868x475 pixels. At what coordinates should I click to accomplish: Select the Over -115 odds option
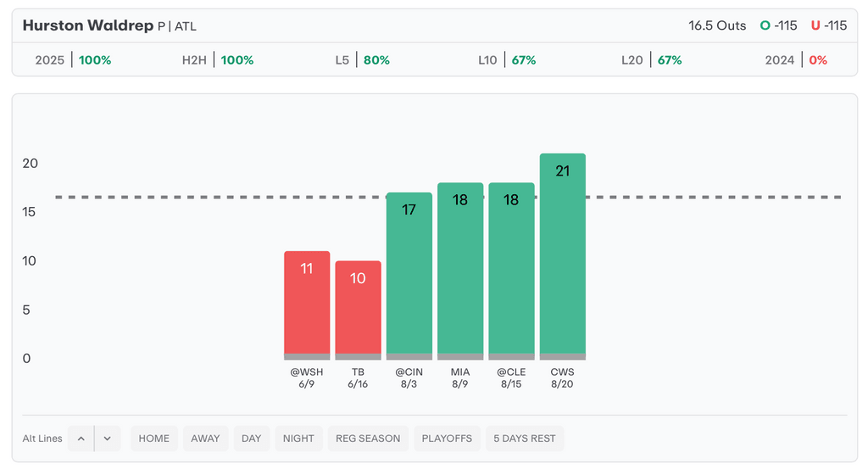(x=778, y=25)
